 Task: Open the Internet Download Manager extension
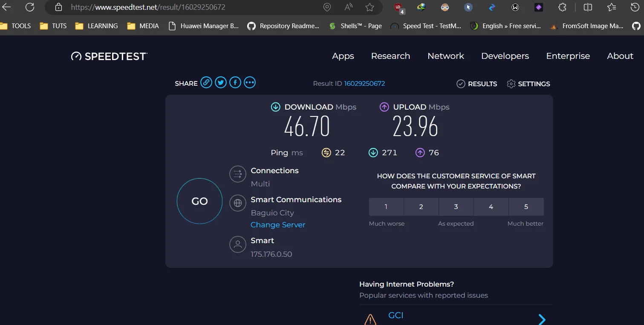click(x=422, y=7)
